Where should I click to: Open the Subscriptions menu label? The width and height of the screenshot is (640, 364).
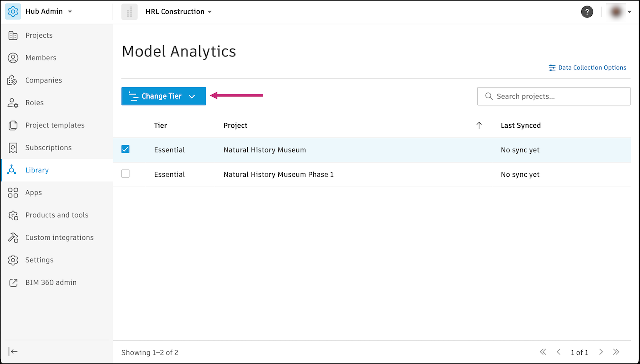tap(48, 148)
